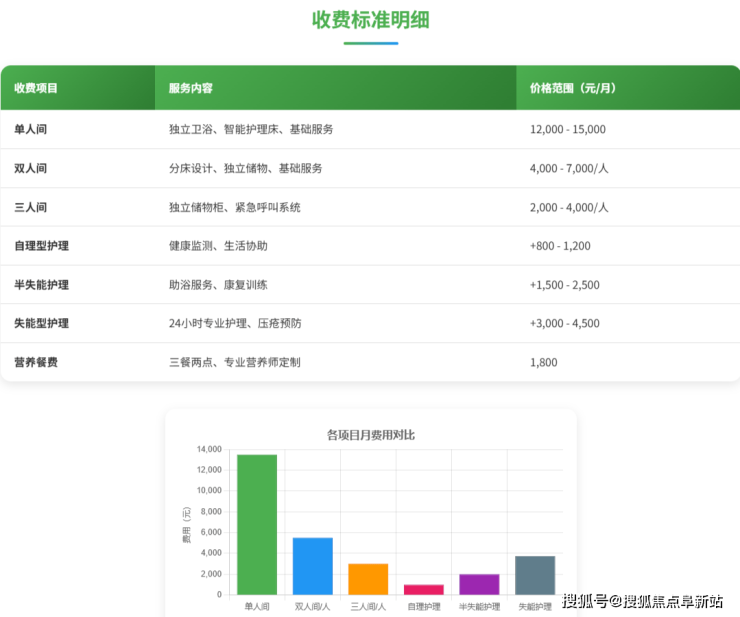Image resolution: width=740 pixels, height=617 pixels.
Task: Click the +1,500 - 2,500 price cell
Action: (564, 285)
